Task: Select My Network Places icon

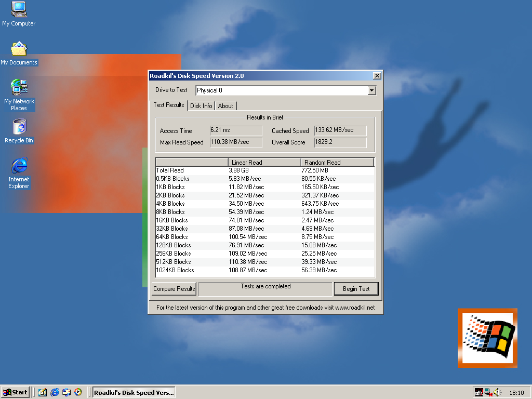Action: [19, 96]
